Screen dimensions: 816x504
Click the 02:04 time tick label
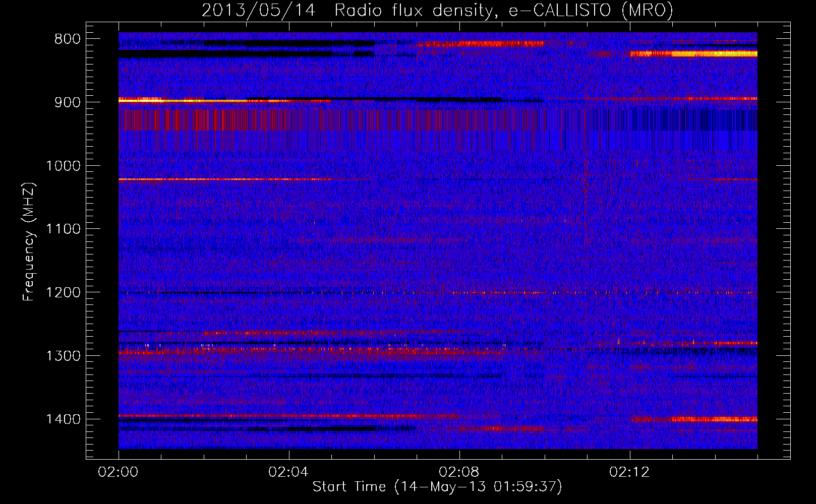pyautogui.click(x=289, y=472)
